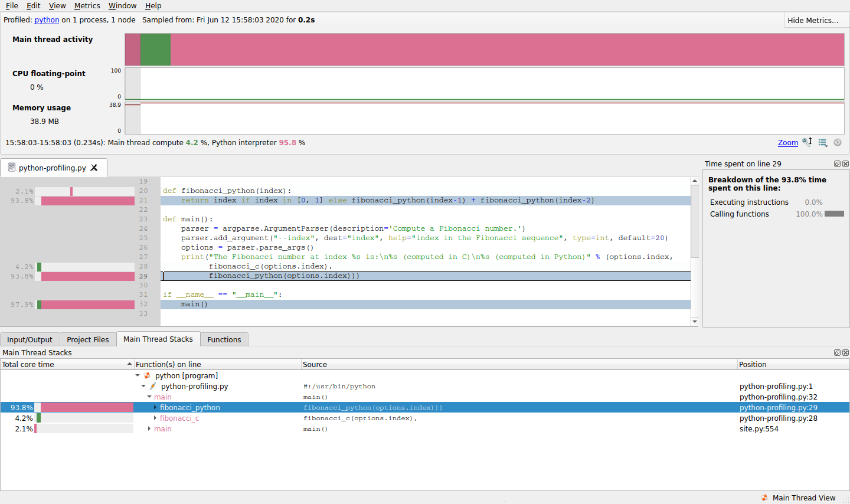Open the File menu

click(12, 5)
